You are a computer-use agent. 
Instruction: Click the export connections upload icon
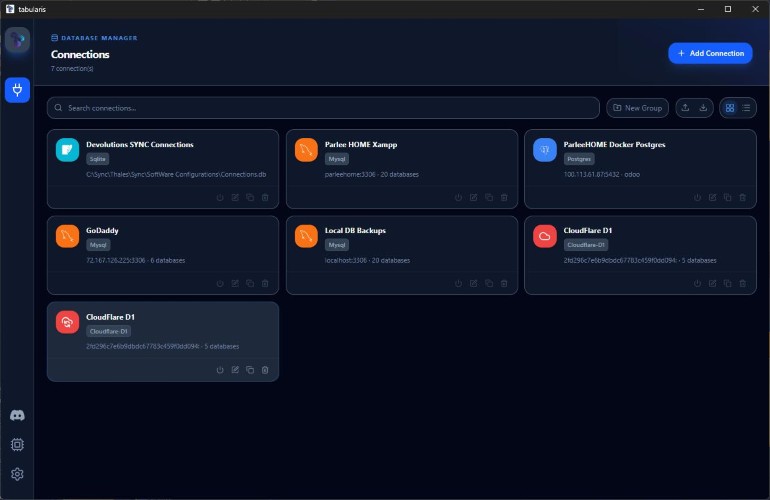(x=685, y=108)
